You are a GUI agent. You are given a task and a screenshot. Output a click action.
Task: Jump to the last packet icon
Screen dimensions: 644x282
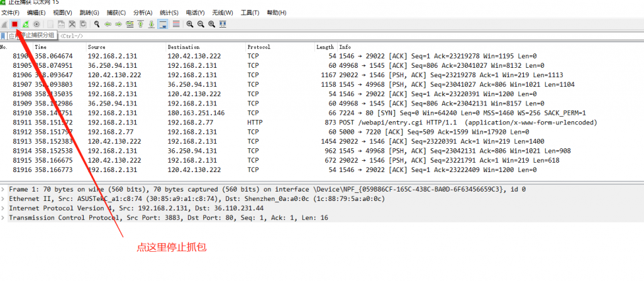pyautogui.click(x=151, y=24)
